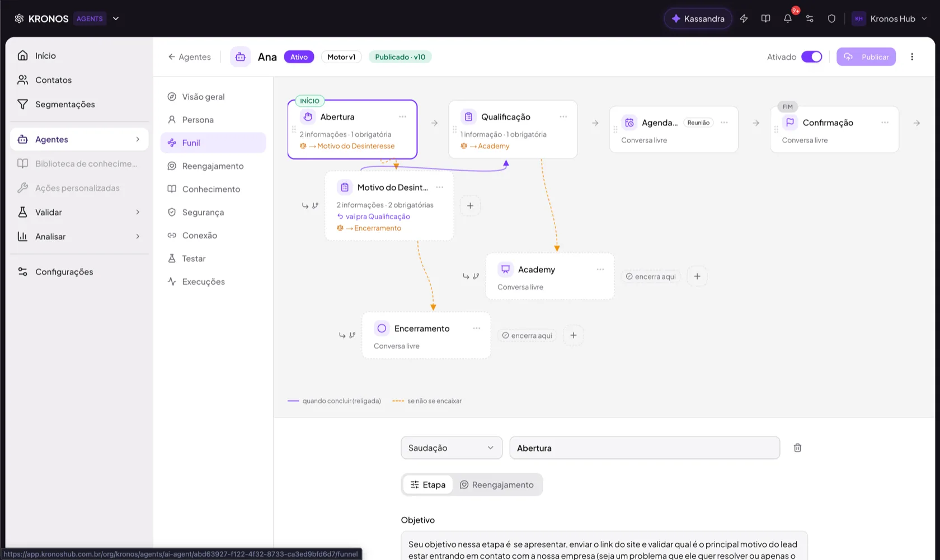Open notifications bell icon
Viewport: 940px width, 560px height.
(x=787, y=18)
